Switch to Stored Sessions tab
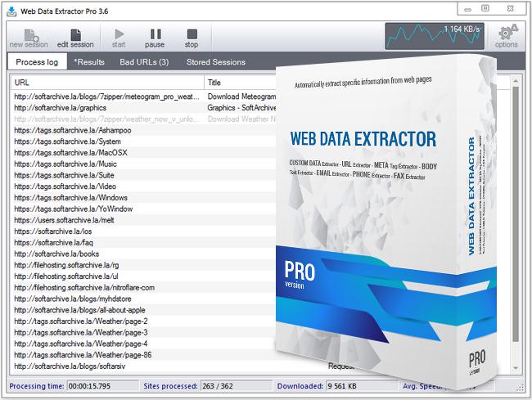This screenshot has width=532, height=400. 216,62
